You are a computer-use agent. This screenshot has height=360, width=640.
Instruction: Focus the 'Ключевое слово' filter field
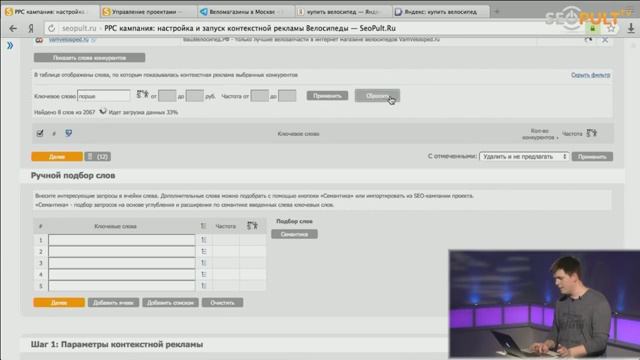coord(104,96)
